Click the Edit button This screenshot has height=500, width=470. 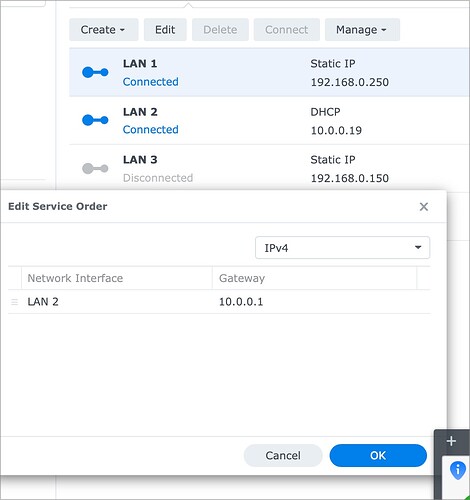pos(165,30)
